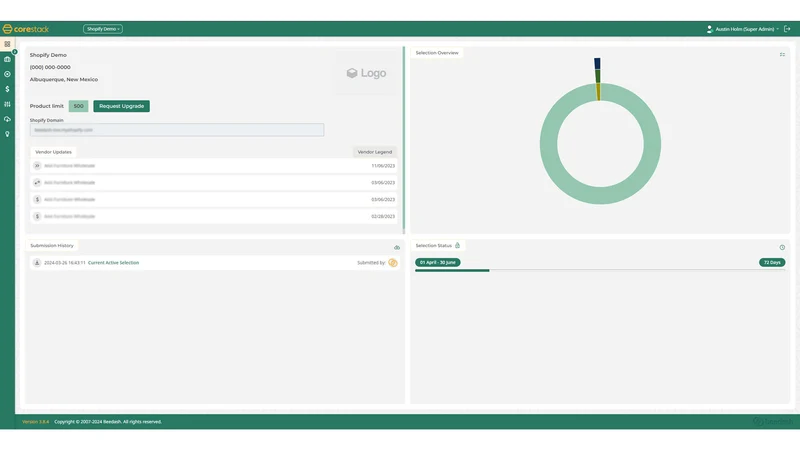The height and width of the screenshot is (450, 800).
Task: Click the logout icon in top bar
Action: 787,29
